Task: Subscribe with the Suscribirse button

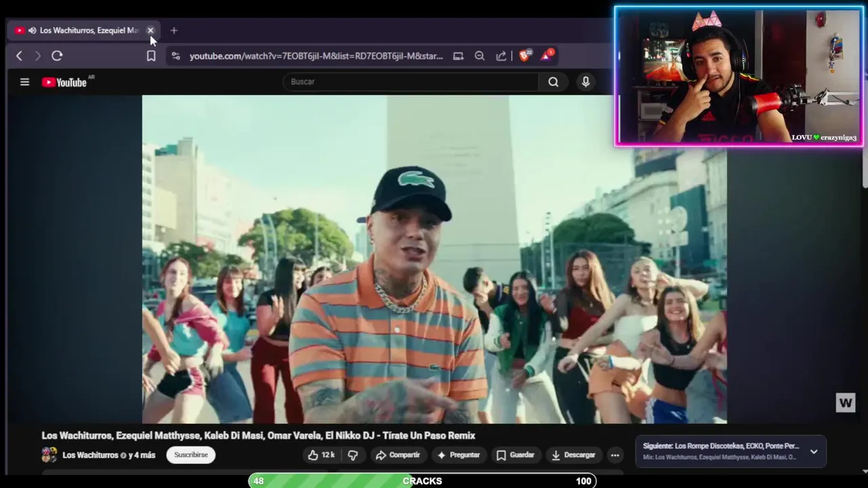Action: click(x=191, y=455)
